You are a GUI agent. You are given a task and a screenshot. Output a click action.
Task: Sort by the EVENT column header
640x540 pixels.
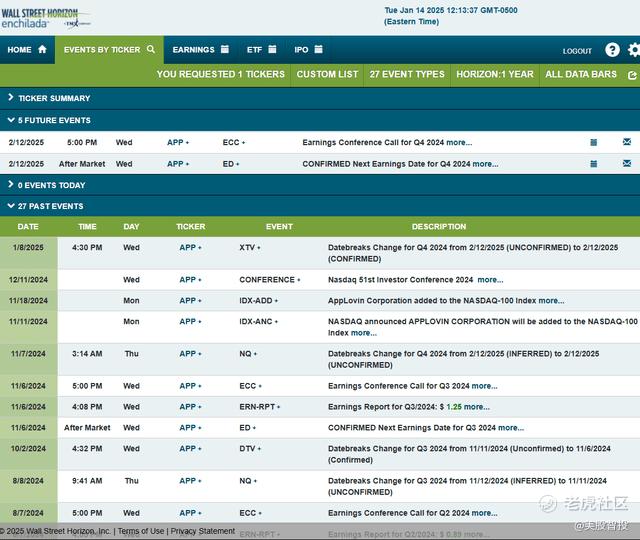[279, 227]
